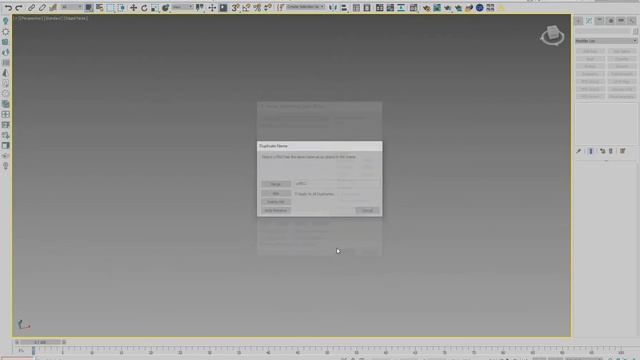This screenshot has width=640, height=360.
Task: Toggle the Spinner Snap button
Action: 268,8
